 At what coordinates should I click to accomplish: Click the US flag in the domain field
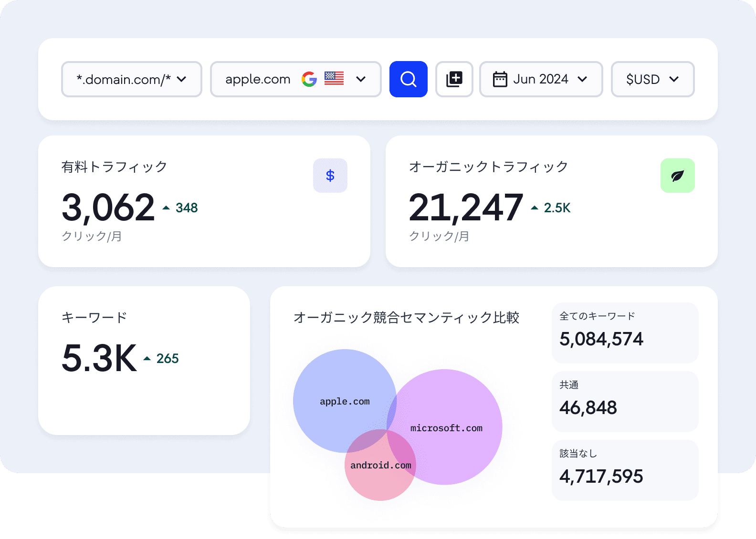click(334, 78)
